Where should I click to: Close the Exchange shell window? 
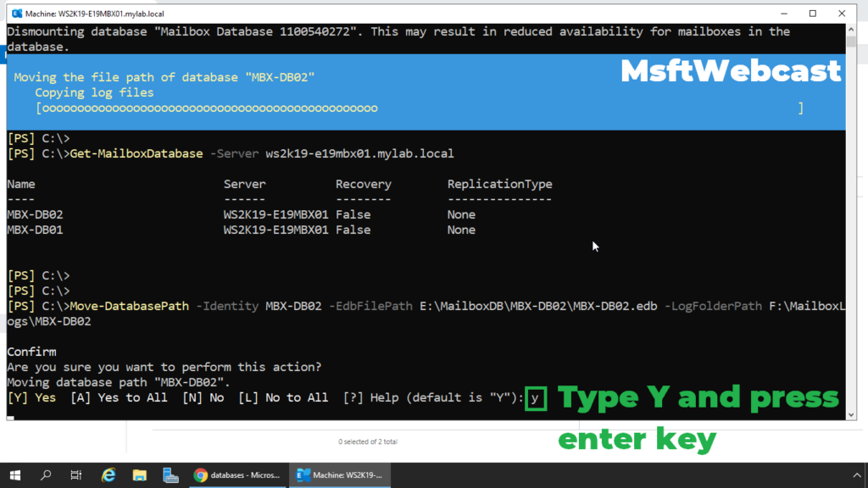tap(842, 14)
